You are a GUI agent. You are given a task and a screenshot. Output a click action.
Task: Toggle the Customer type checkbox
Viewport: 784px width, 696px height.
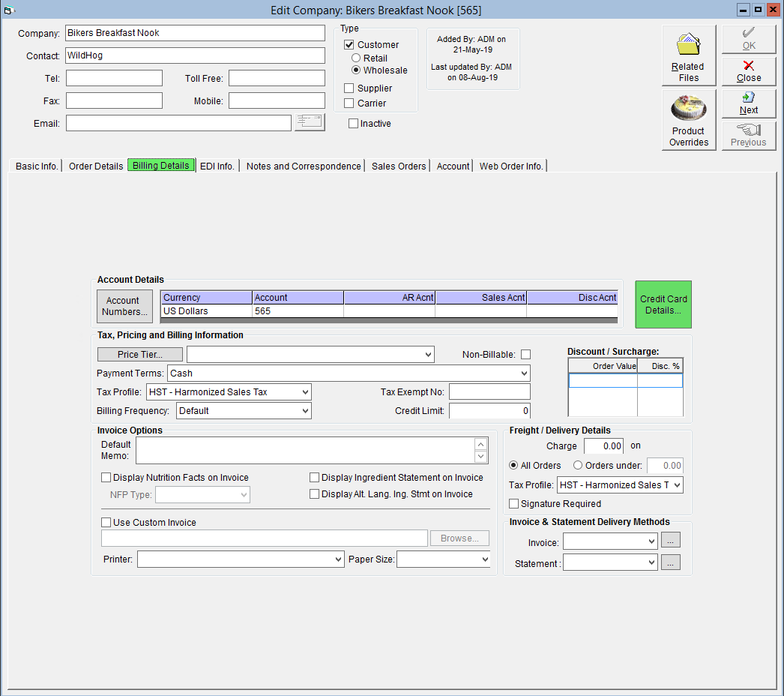coord(349,44)
